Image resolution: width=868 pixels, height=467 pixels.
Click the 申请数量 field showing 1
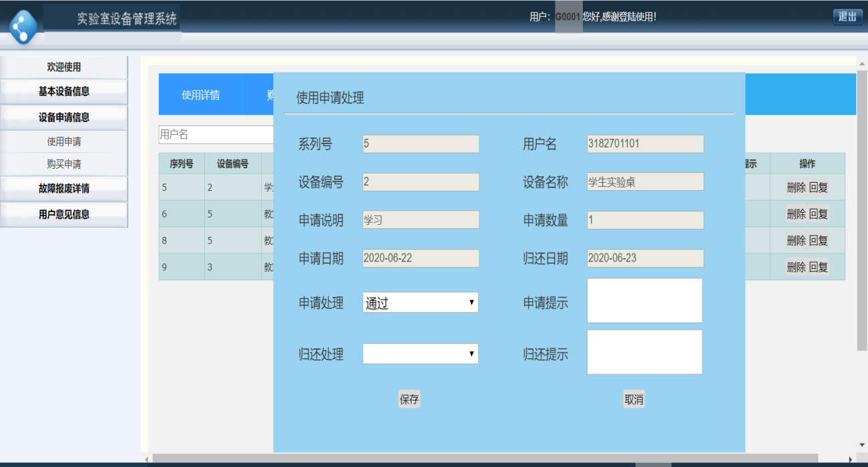coord(645,220)
